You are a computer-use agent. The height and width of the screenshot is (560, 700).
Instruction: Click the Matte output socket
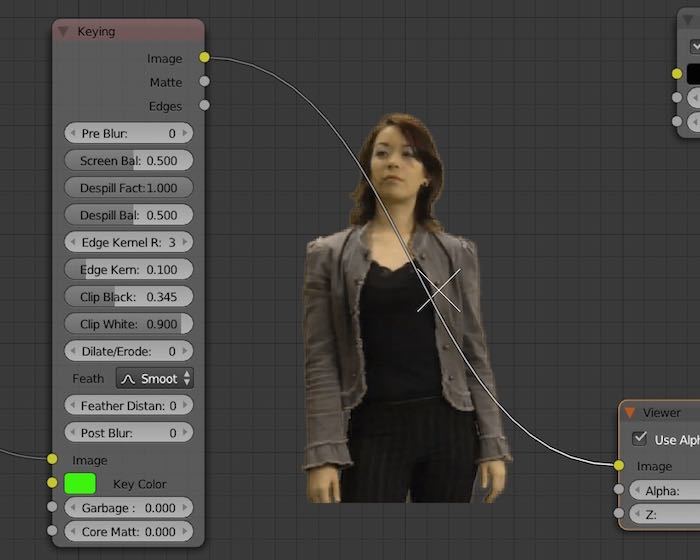[x=205, y=82]
